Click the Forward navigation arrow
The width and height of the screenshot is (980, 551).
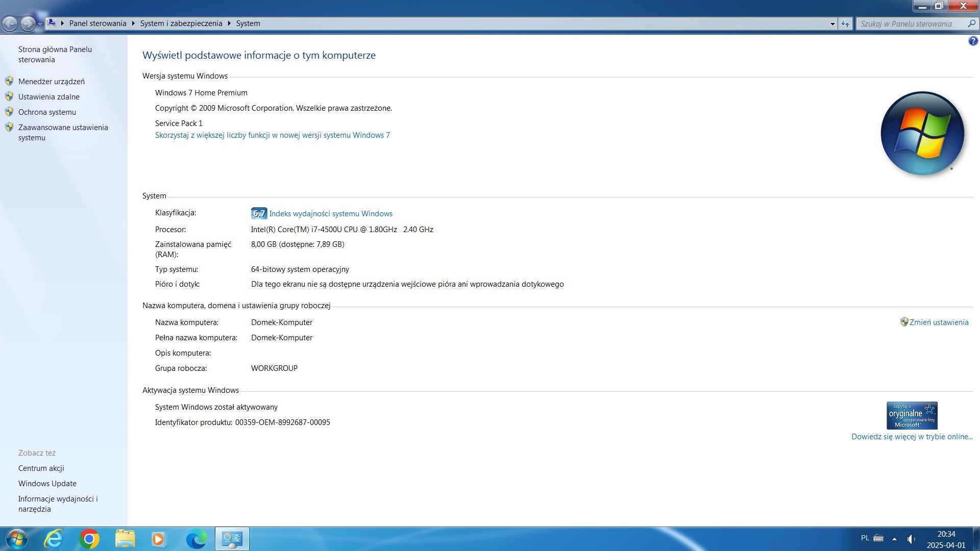[x=28, y=23]
